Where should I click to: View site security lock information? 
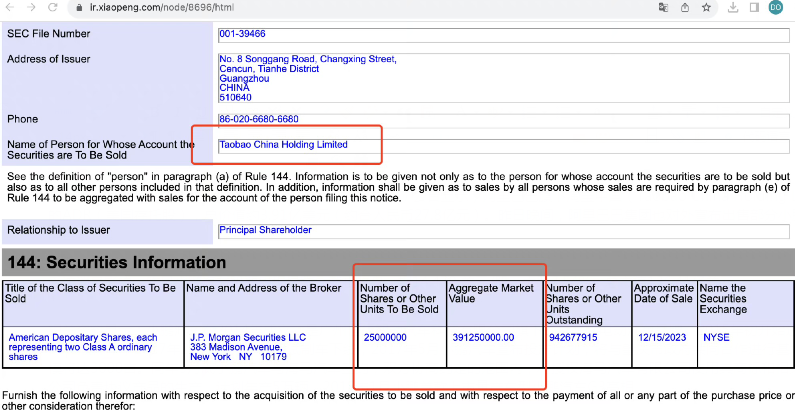(79, 8)
